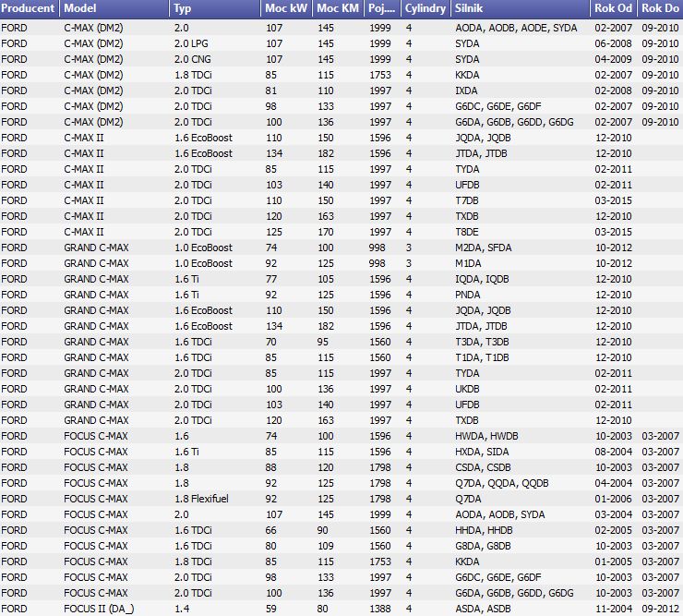The height and width of the screenshot is (616, 683).
Task: Select engine cell G8DA, G8DB
Action: [x=483, y=546]
